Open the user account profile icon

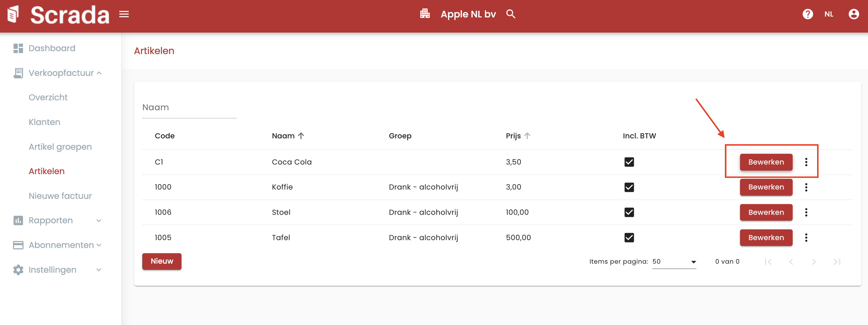853,14
